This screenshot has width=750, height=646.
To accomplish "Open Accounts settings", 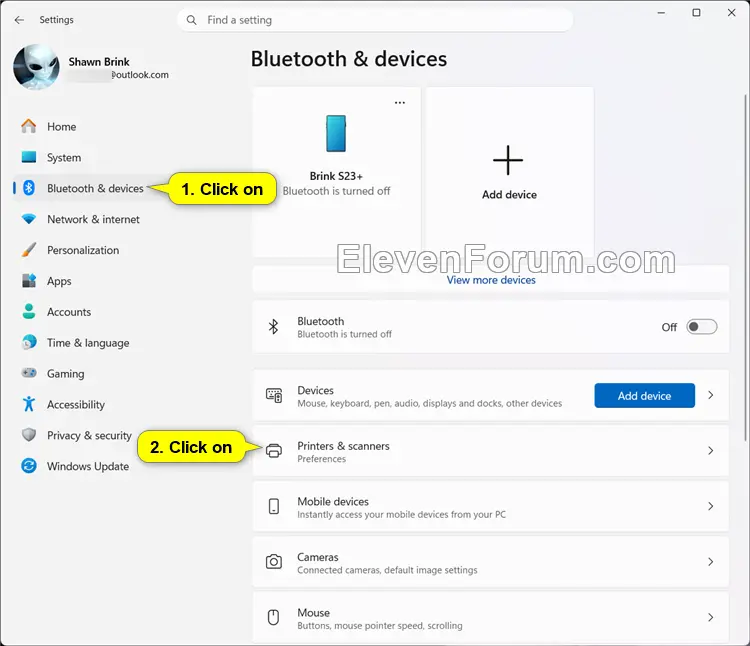I will pos(69,312).
